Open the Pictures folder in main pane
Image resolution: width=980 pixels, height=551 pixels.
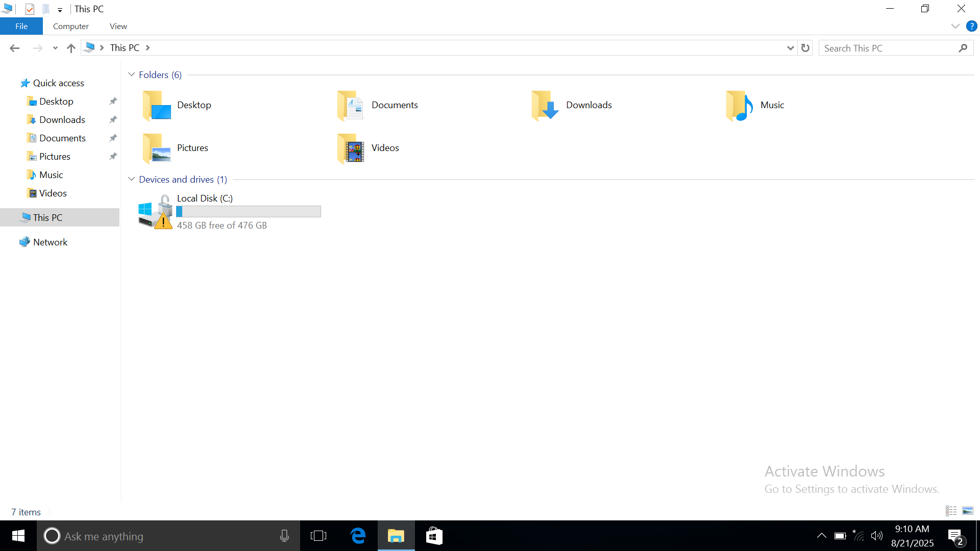[x=175, y=148]
